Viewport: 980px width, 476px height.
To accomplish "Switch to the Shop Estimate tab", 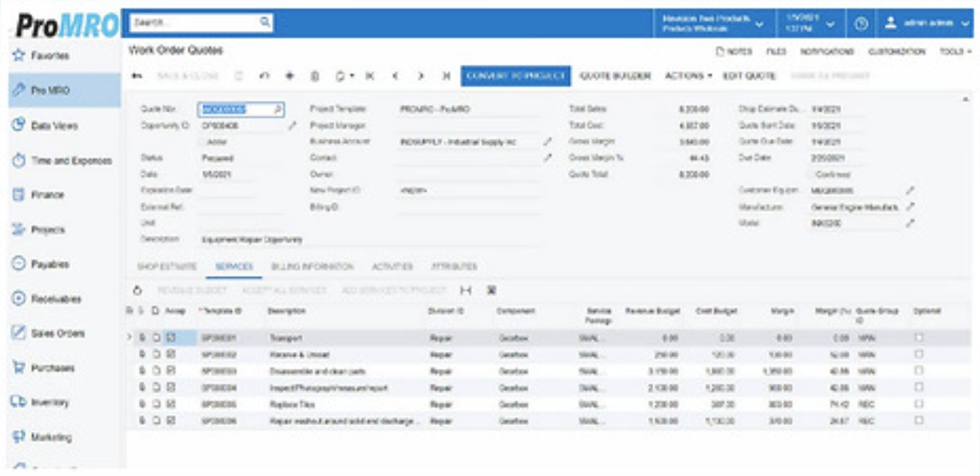I will (x=167, y=267).
